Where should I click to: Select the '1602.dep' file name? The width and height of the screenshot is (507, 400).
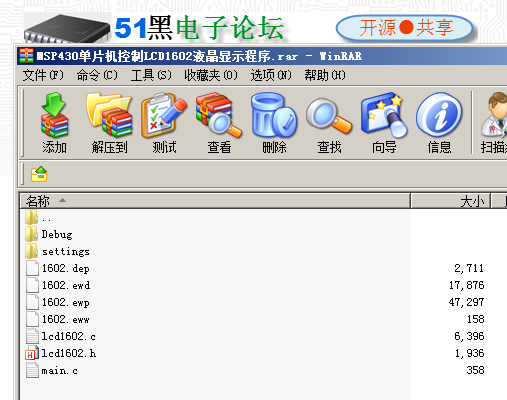point(66,268)
